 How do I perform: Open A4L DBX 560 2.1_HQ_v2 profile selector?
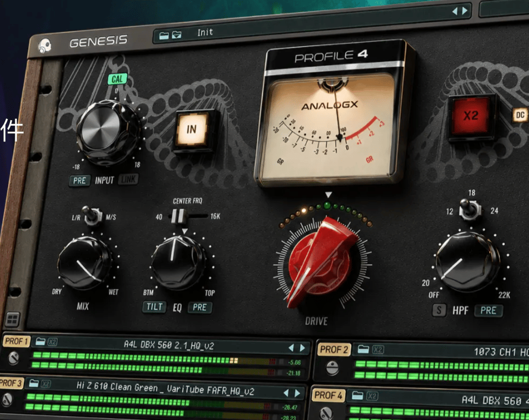(168, 345)
